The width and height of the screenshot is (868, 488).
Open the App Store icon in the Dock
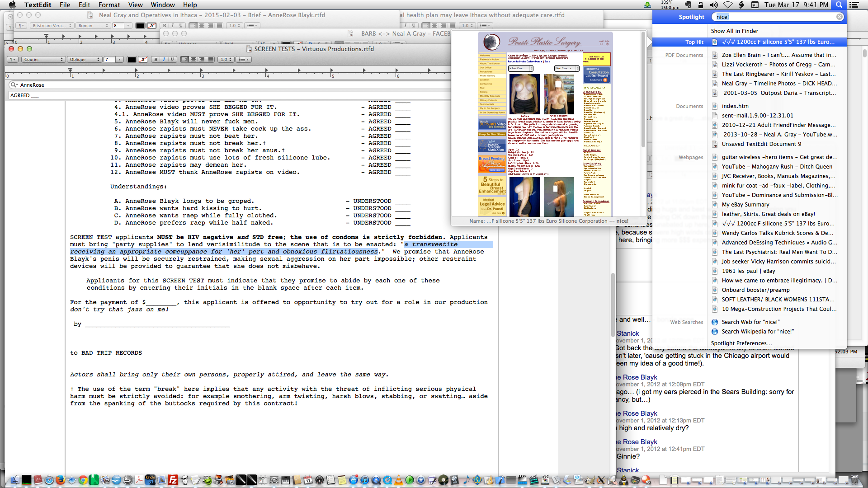pyautogui.click(x=353, y=480)
